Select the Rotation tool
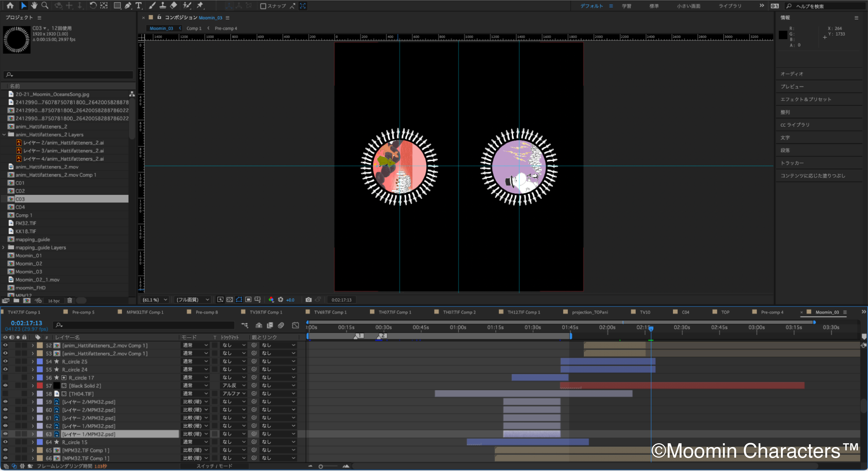Screen dimensions: 868x471 tap(93, 5)
